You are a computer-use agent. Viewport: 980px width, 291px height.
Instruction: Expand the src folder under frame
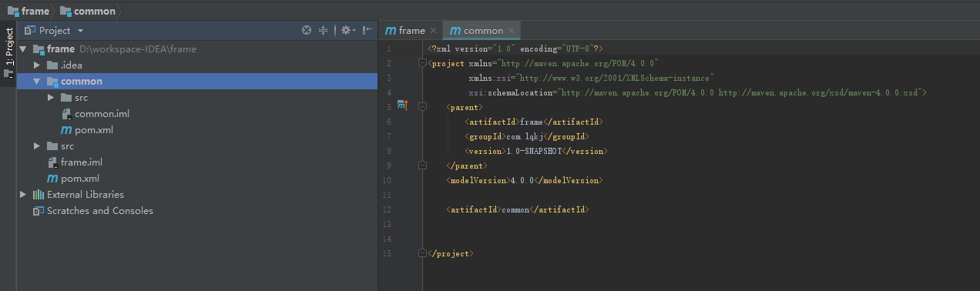click(x=37, y=146)
